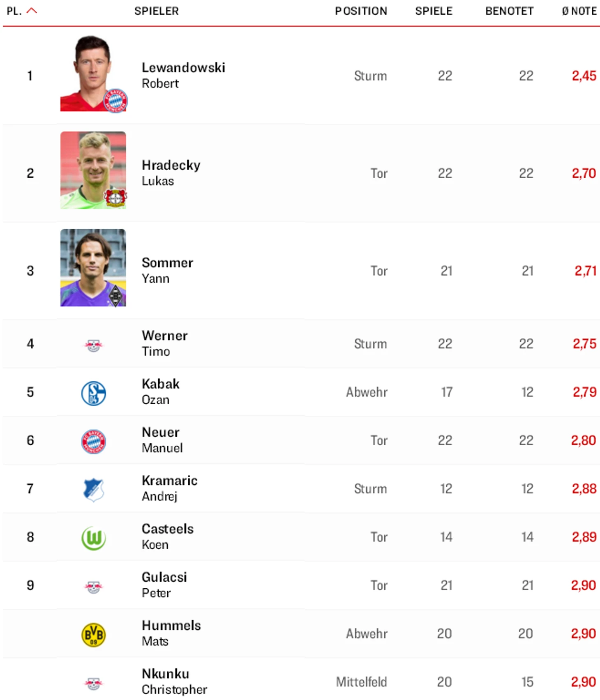Click the Wolfsburg logo next to Casteels
The height and width of the screenshot is (700, 600).
(93, 538)
